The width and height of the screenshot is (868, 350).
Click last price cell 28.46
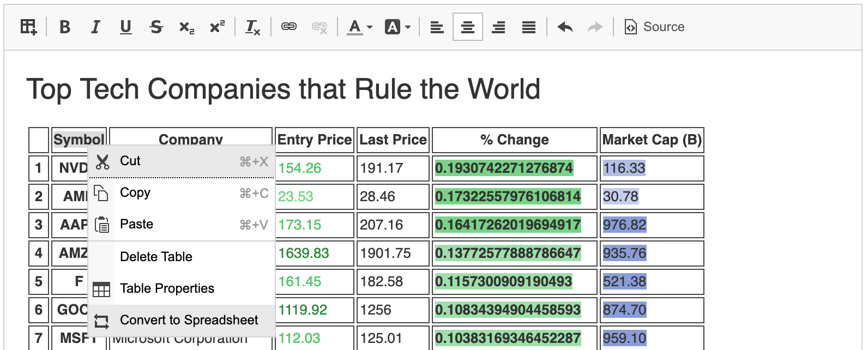pos(393,197)
